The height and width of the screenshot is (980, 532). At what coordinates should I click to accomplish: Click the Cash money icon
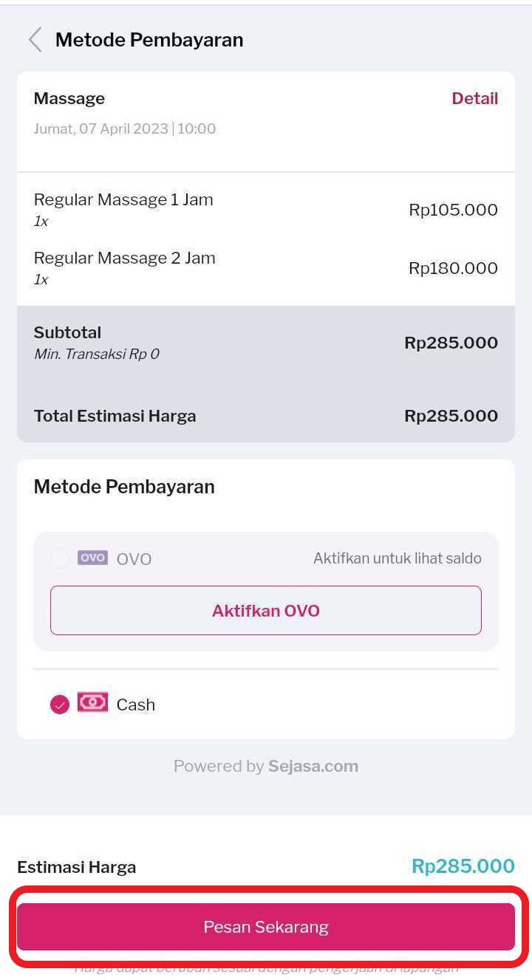92,703
